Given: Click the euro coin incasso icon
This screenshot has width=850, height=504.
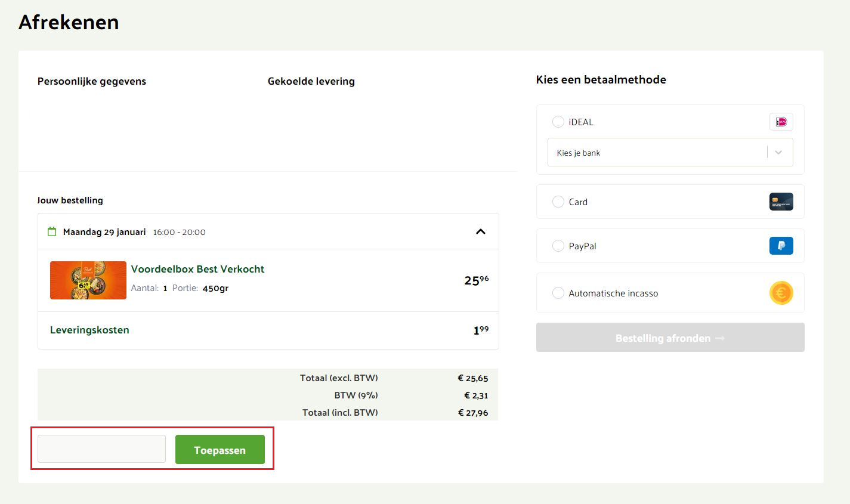Looking at the screenshot, I should click(781, 293).
